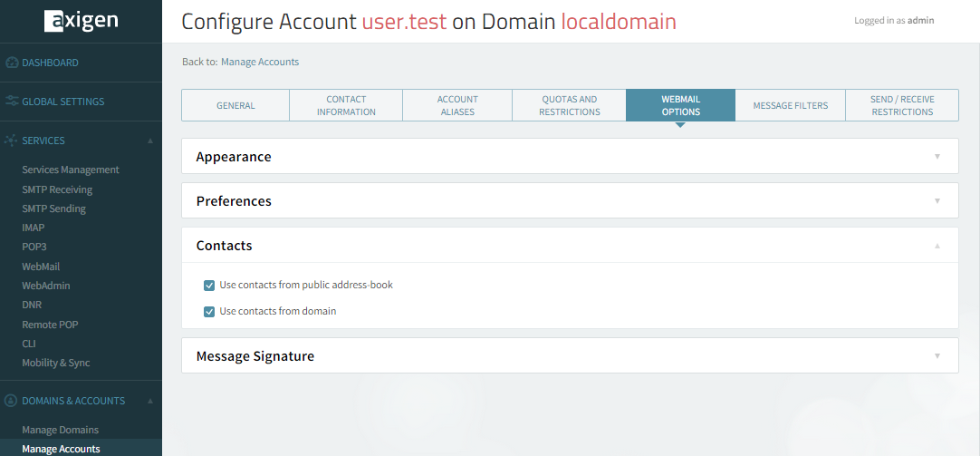Collapse the Services sidebar group arrow
Image resolution: width=980 pixels, height=456 pixels.
[x=150, y=141]
